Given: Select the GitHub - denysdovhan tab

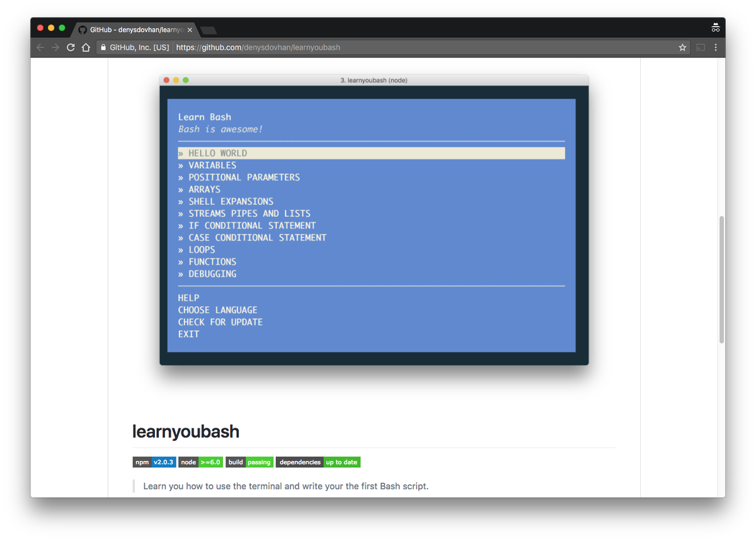Looking at the screenshot, I should point(135,30).
